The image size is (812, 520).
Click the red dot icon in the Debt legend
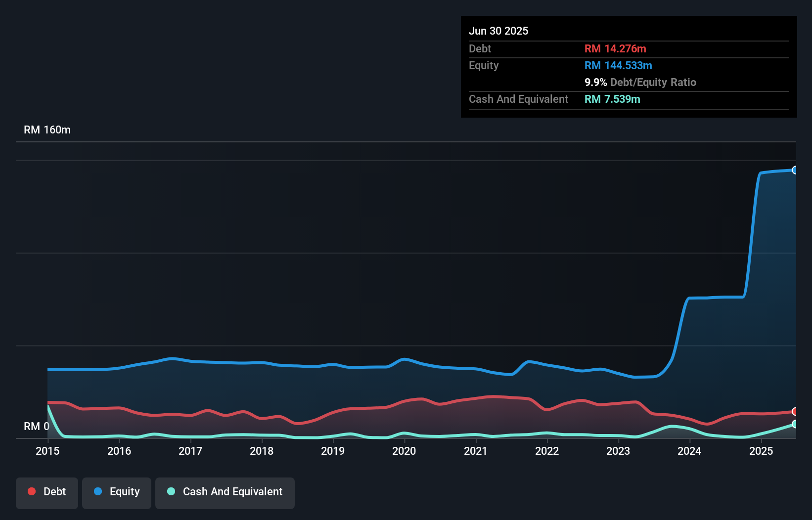[32, 491]
